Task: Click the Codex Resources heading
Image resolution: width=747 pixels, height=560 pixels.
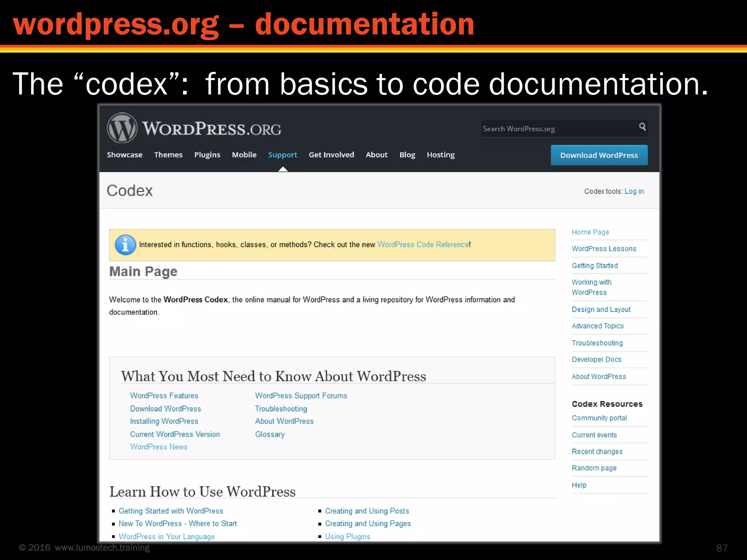Action: point(607,404)
